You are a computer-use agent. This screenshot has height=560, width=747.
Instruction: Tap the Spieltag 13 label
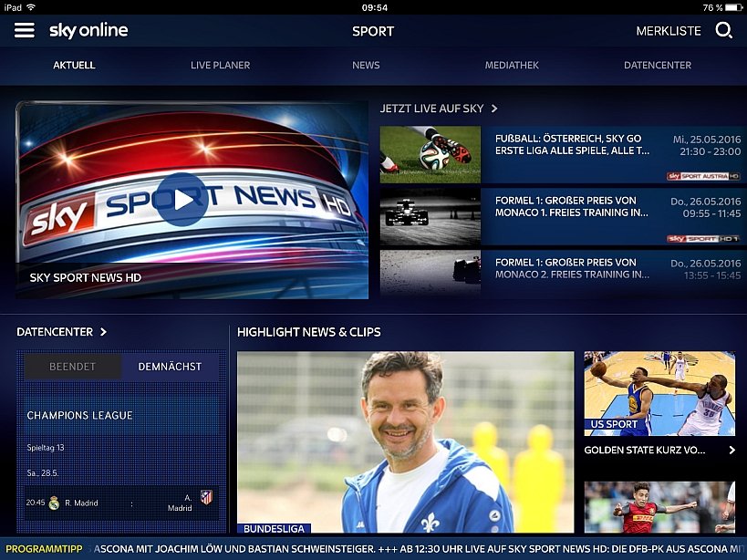46,448
